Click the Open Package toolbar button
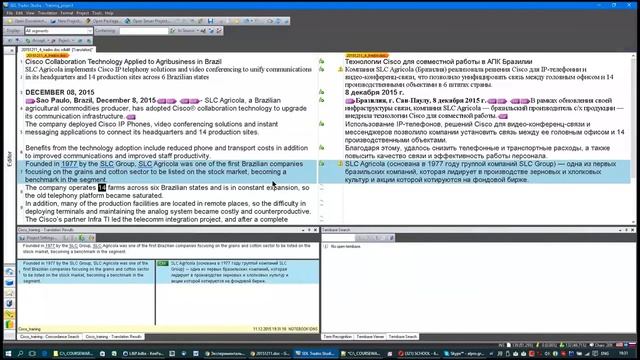The height and width of the screenshot is (360, 640). [x=102, y=21]
